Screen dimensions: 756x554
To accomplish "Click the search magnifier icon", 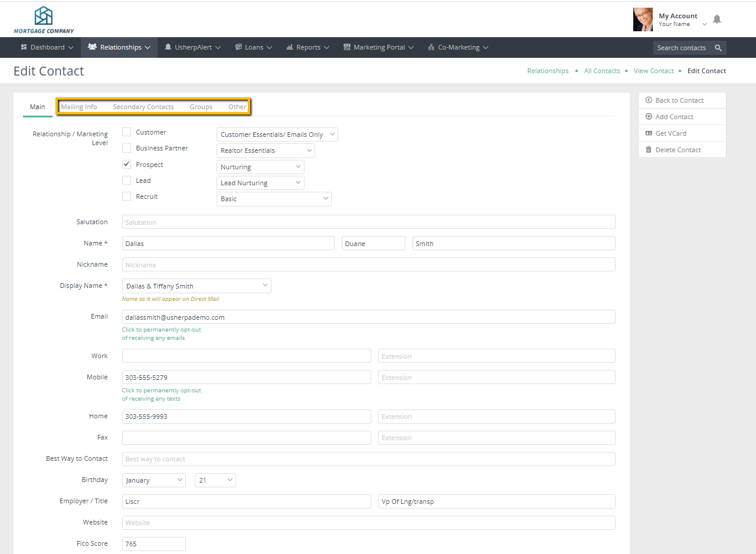I will (718, 48).
